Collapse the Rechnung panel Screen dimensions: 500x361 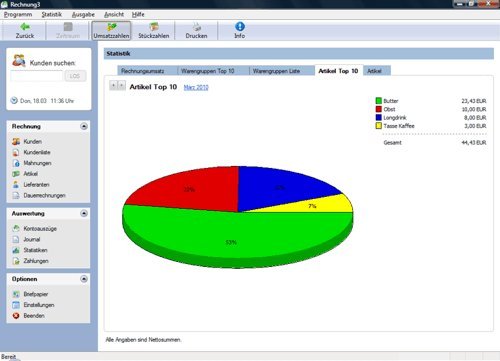coord(84,126)
